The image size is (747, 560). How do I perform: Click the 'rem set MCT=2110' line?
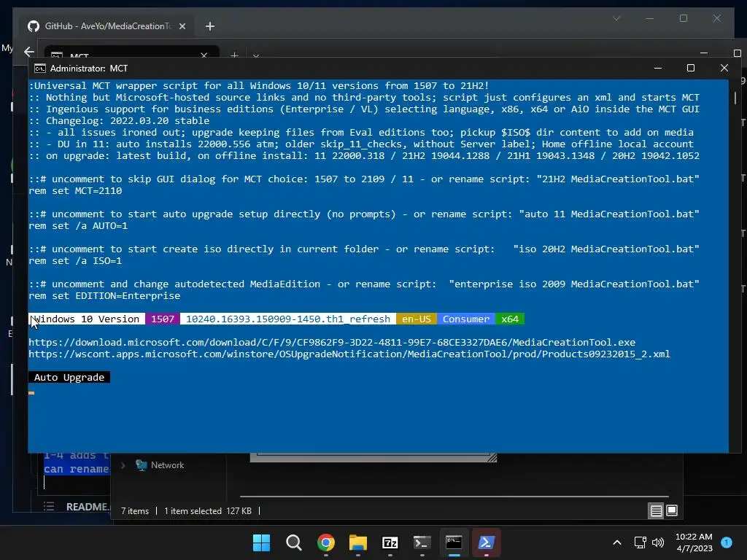(x=75, y=191)
